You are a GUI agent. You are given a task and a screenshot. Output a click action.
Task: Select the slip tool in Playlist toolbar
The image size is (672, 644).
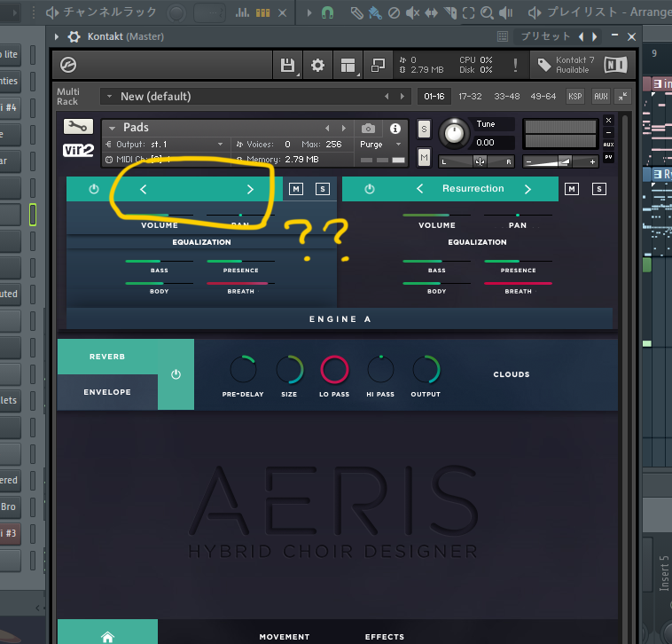[431, 13]
